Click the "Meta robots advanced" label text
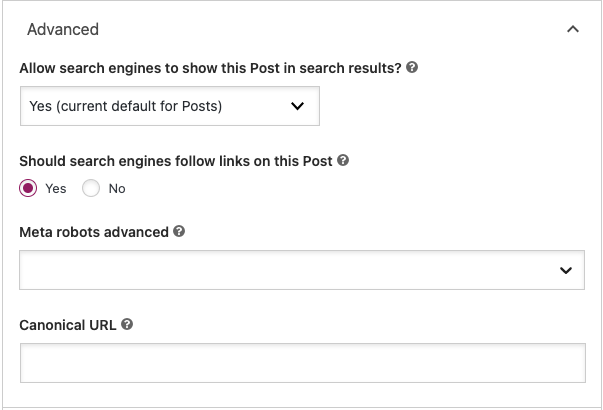 coord(94,232)
